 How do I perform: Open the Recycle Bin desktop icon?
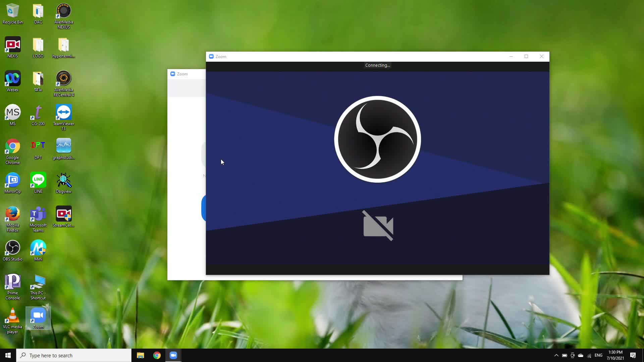tap(13, 14)
